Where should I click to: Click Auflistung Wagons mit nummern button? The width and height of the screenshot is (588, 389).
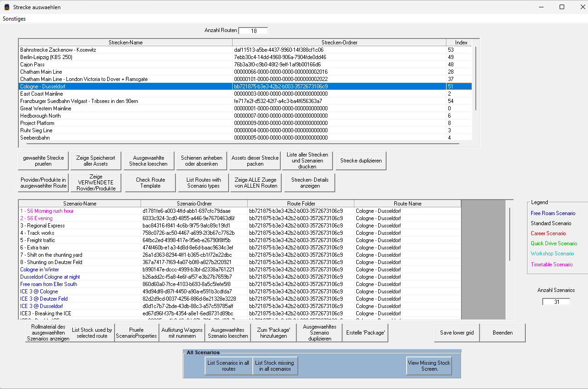coord(182,333)
